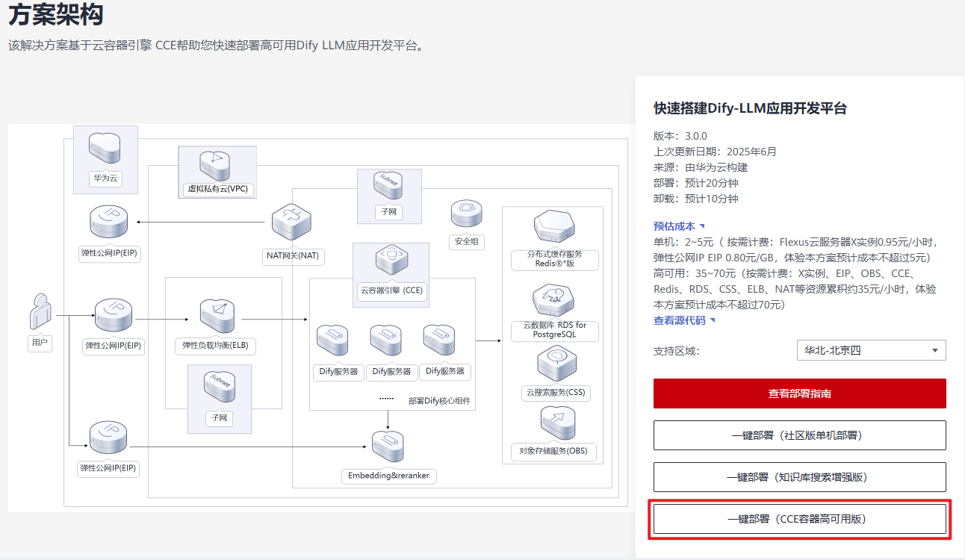Viewport: 965px width, 560px height.
Task: Click the Embedding&reranker server icon
Action: [x=388, y=448]
